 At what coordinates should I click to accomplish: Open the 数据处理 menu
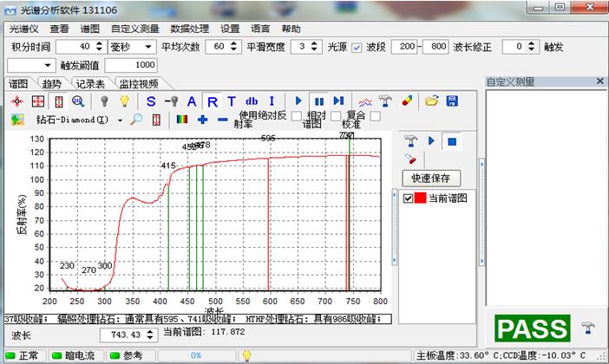(192, 28)
